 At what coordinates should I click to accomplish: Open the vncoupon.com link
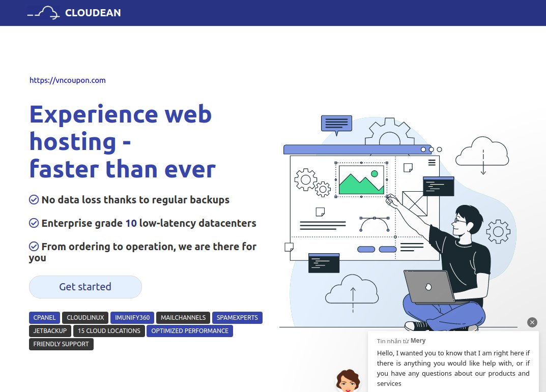(x=67, y=80)
